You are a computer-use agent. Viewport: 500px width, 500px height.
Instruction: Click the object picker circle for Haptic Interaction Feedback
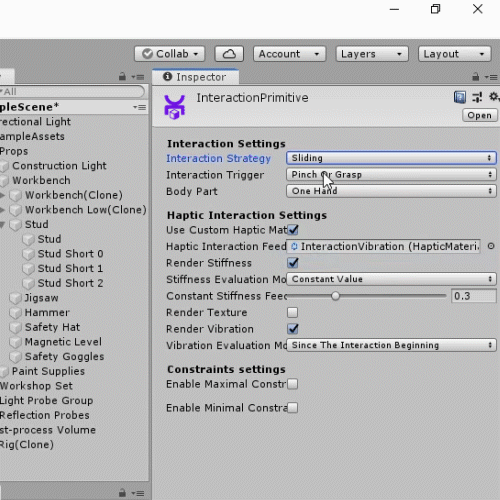pyautogui.click(x=491, y=246)
